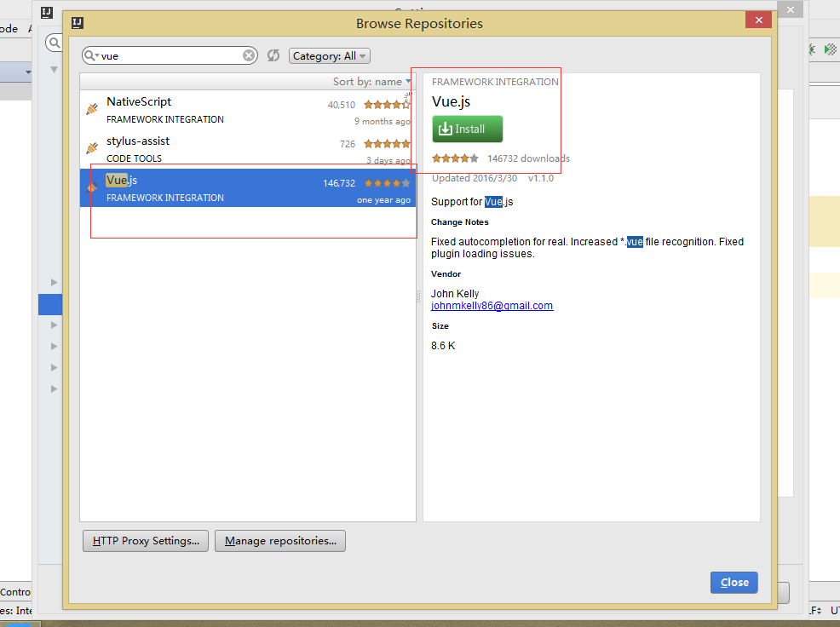Click the Vue.js heading in the details panel
840x627 pixels.
[x=451, y=102]
